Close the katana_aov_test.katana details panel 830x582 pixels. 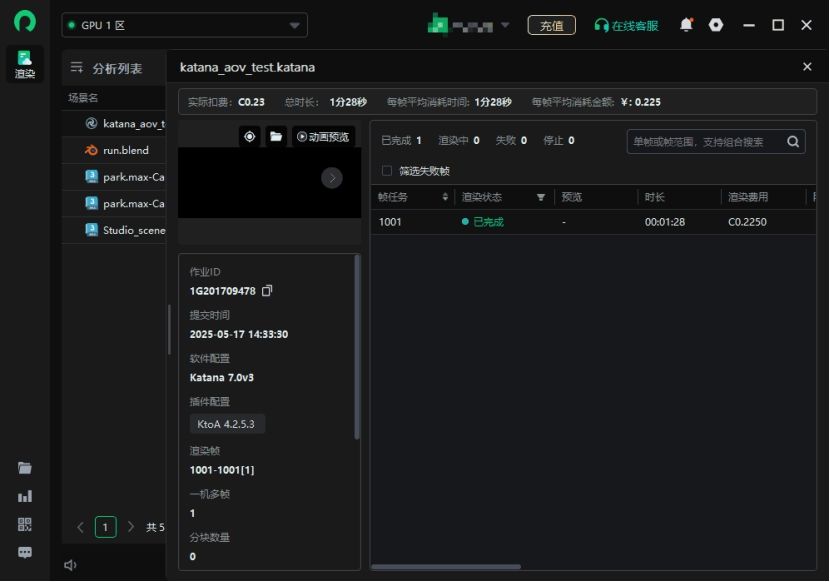click(807, 67)
